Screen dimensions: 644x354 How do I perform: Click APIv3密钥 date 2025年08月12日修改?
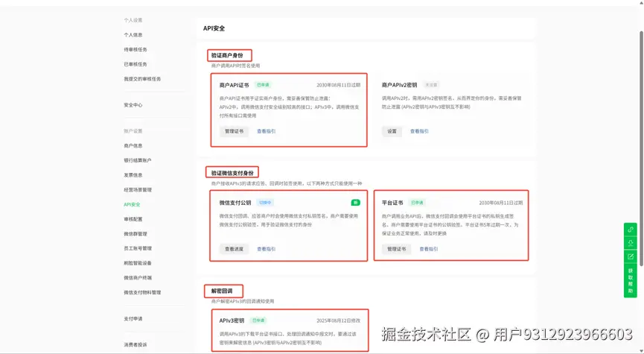pyautogui.click(x=339, y=320)
